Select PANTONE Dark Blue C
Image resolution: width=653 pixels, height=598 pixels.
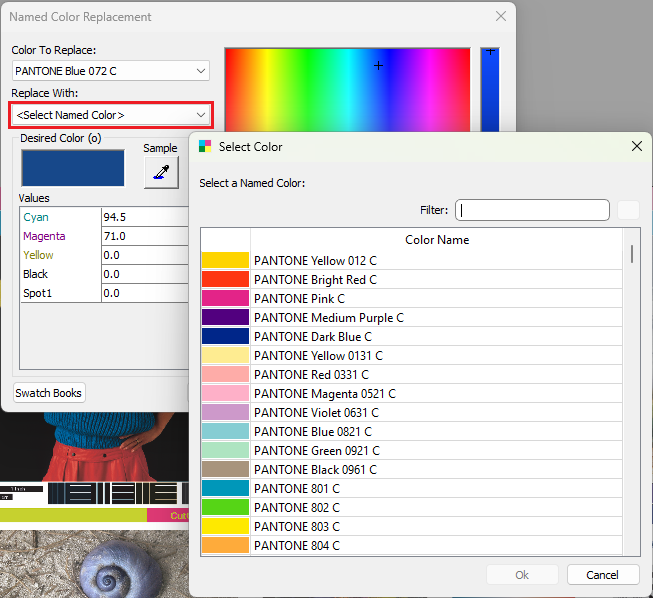tap(411, 336)
